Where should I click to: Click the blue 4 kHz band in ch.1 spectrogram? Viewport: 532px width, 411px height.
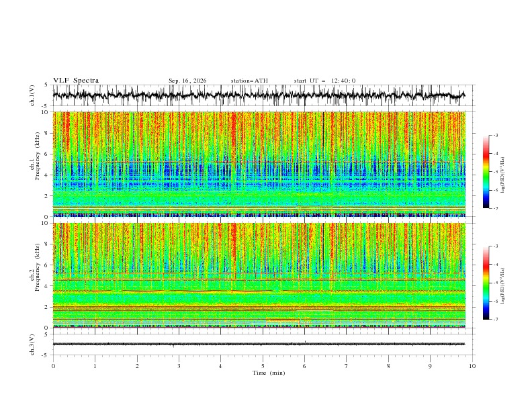(259, 175)
